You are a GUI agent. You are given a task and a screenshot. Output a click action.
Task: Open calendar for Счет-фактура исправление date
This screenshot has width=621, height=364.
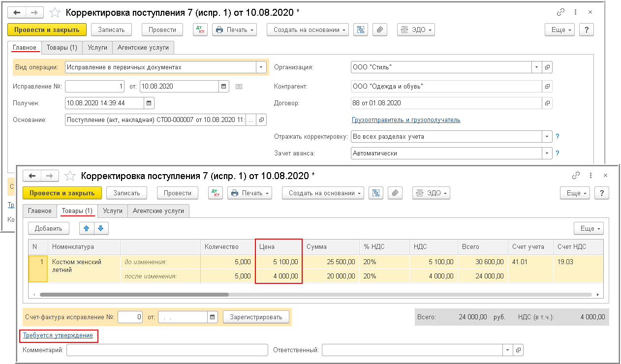(x=213, y=317)
